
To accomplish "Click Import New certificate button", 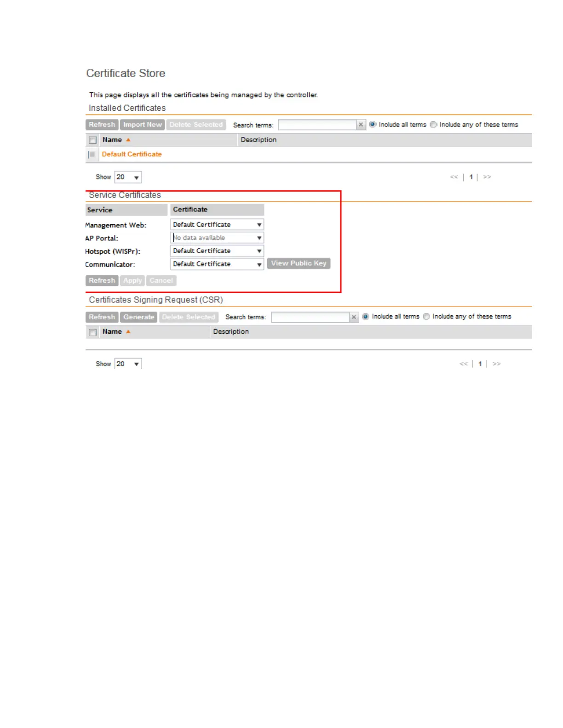I will [x=143, y=125].
